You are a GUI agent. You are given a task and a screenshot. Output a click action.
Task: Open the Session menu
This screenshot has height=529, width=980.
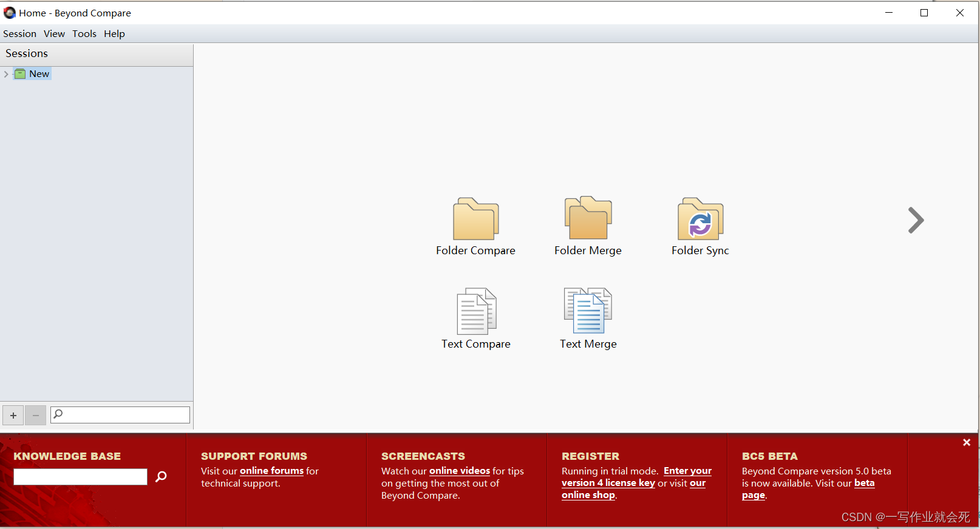(x=20, y=34)
